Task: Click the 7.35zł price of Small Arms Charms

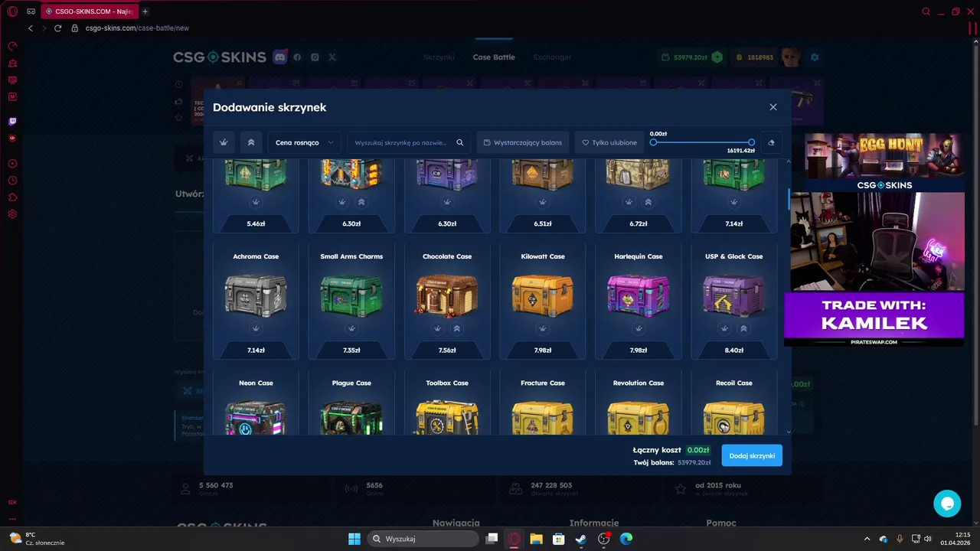Action: pyautogui.click(x=351, y=350)
